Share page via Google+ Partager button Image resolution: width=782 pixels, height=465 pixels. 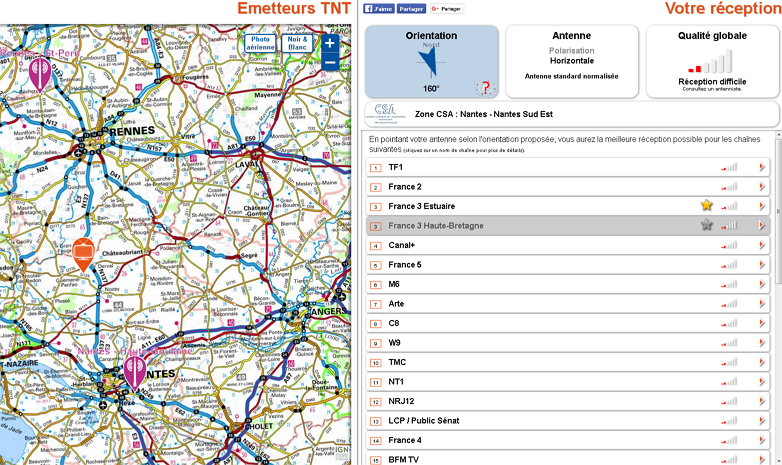[x=447, y=8]
